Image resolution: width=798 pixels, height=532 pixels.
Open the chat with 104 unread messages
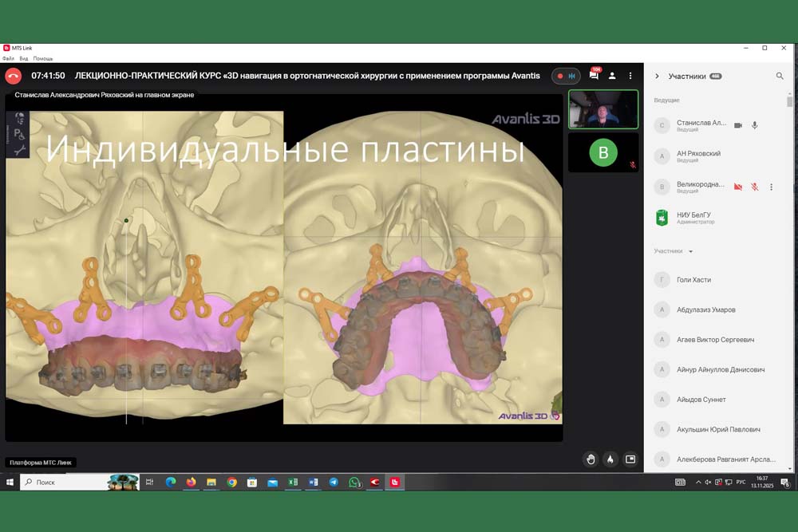[594, 75]
